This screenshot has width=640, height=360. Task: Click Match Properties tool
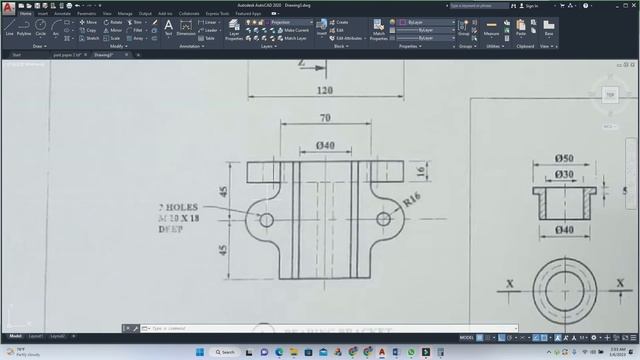point(379,30)
